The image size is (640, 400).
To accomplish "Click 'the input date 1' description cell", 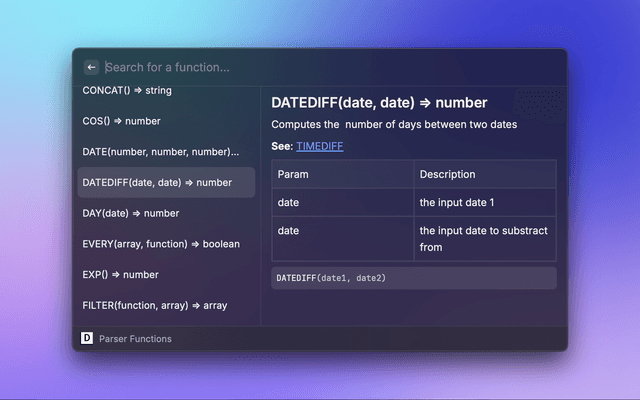I will tap(457, 202).
